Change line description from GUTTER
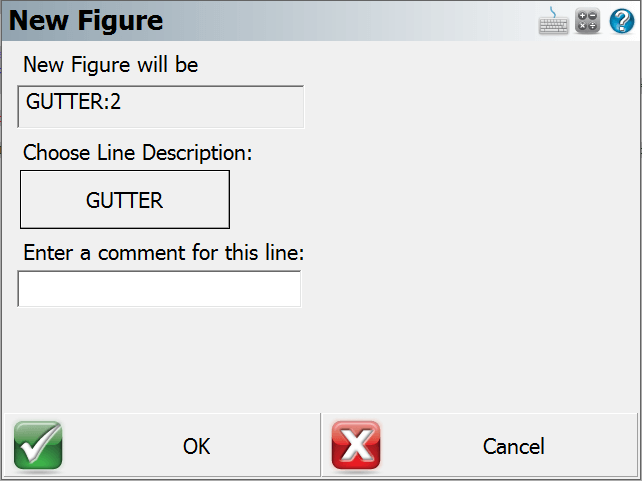 tap(125, 200)
